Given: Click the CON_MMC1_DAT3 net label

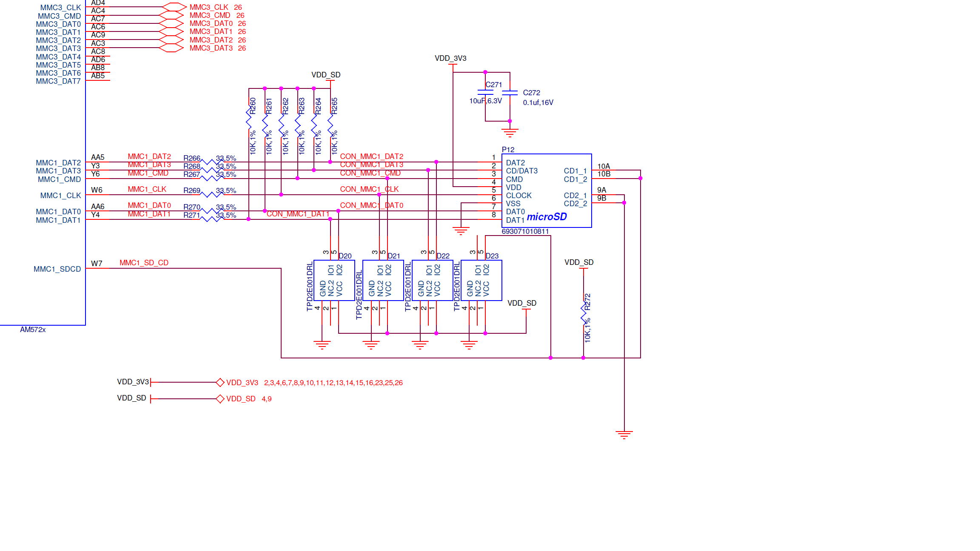Looking at the screenshot, I should point(371,165).
